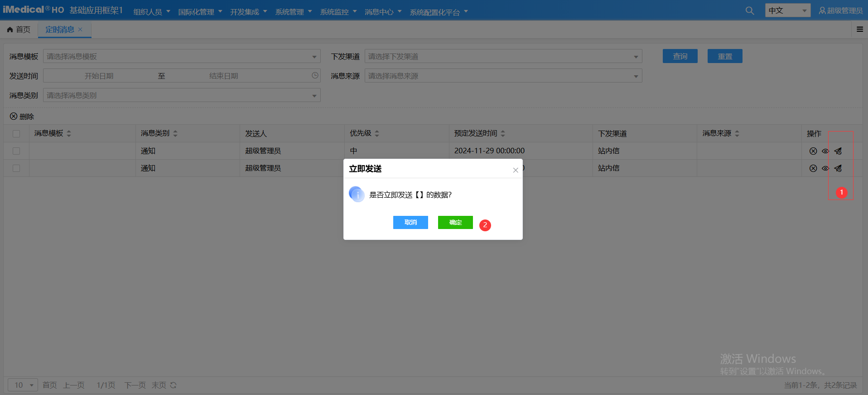Toggle the select-all checkbox in table header

click(x=16, y=134)
